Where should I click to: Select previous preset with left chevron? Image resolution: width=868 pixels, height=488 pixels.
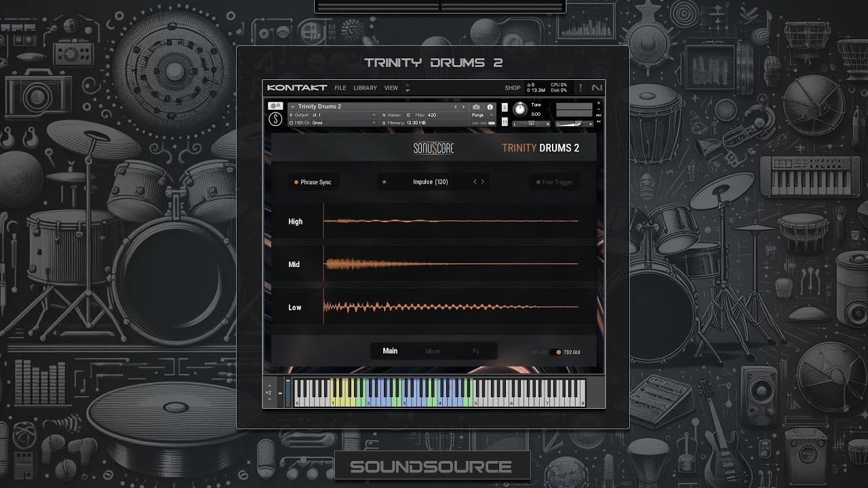tap(475, 182)
